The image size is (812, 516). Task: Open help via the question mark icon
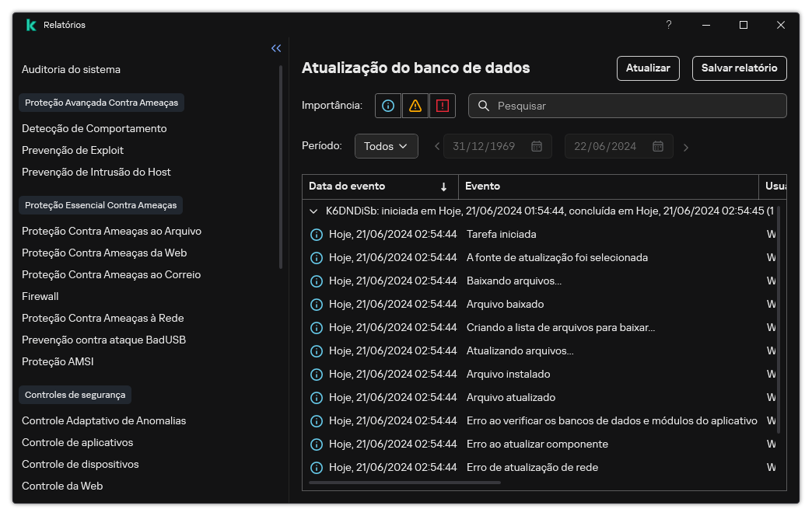point(668,25)
